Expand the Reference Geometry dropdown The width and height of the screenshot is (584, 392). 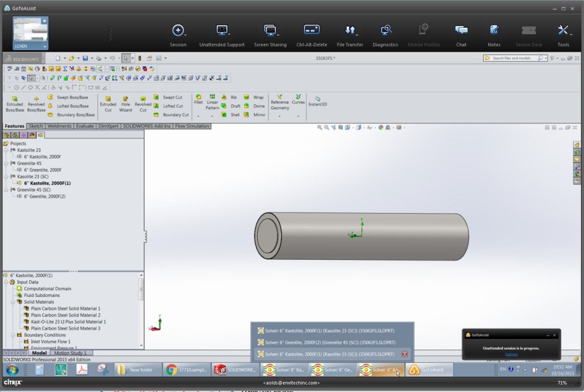click(279, 116)
